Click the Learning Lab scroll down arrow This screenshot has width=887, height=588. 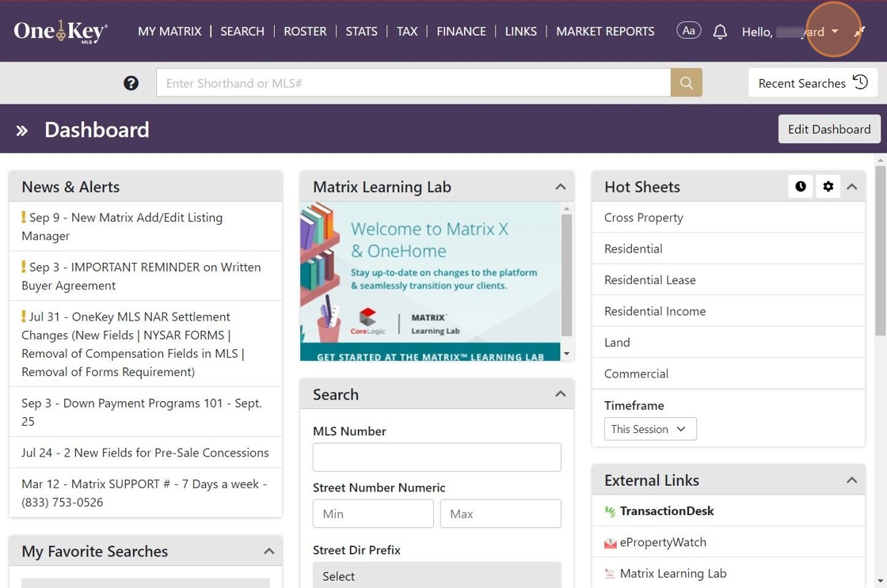[x=566, y=354]
